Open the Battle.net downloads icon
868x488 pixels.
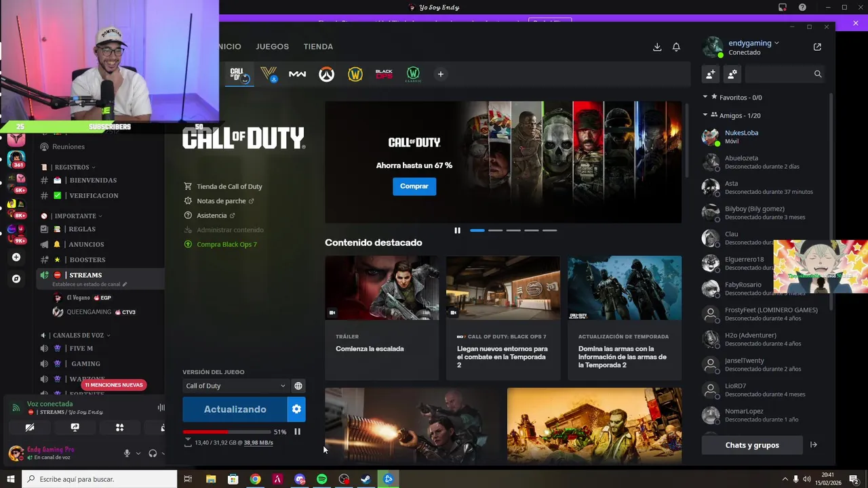(x=657, y=47)
